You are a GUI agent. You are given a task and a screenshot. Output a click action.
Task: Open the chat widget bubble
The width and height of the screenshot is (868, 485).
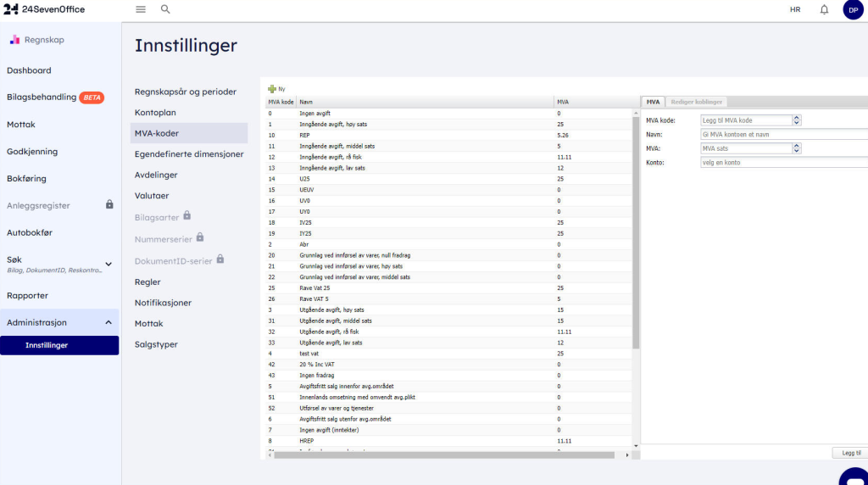click(x=853, y=477)
